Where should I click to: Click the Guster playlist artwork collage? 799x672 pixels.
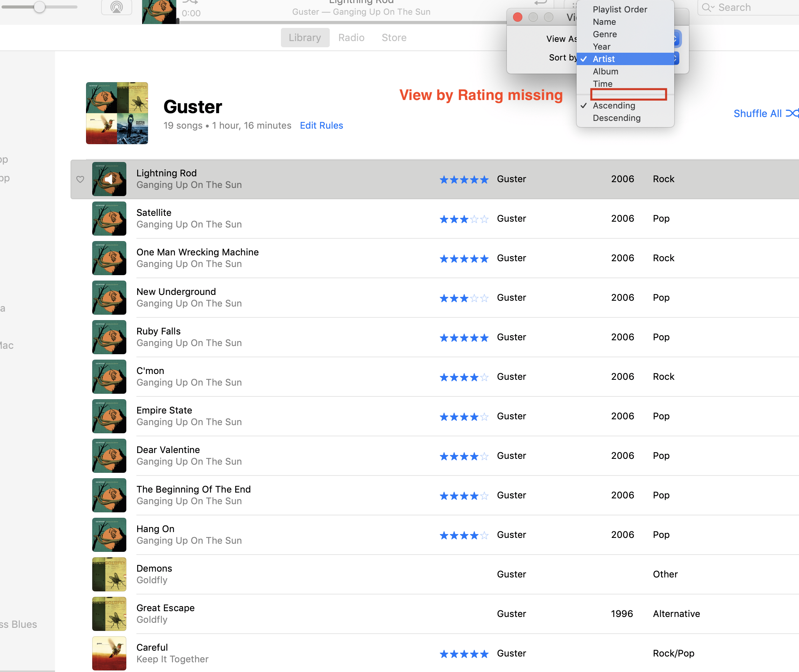click(x=117, y=113)
